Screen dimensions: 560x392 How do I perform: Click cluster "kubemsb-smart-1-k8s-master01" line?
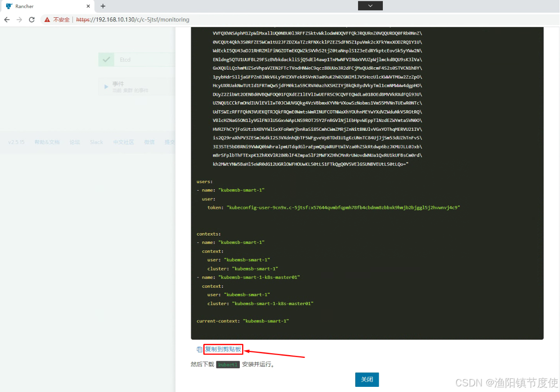click(260, 303)
